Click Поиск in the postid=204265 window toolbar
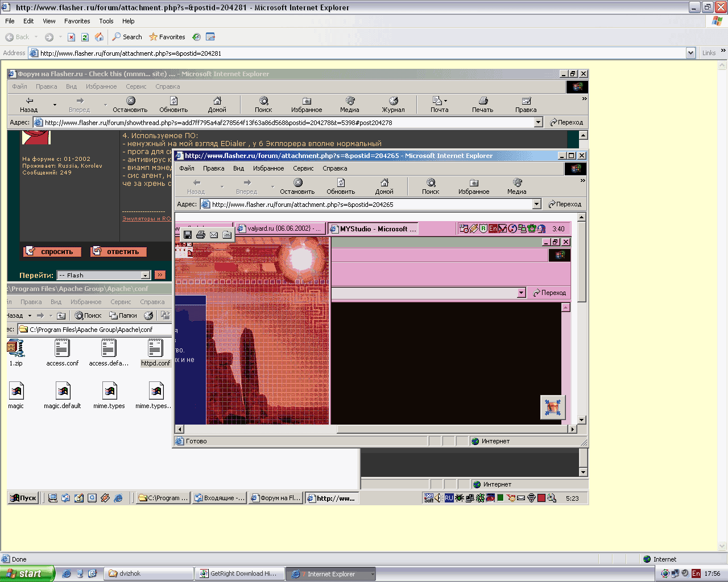The width and height of the screenshot is (728, 582). pos(431,186)
